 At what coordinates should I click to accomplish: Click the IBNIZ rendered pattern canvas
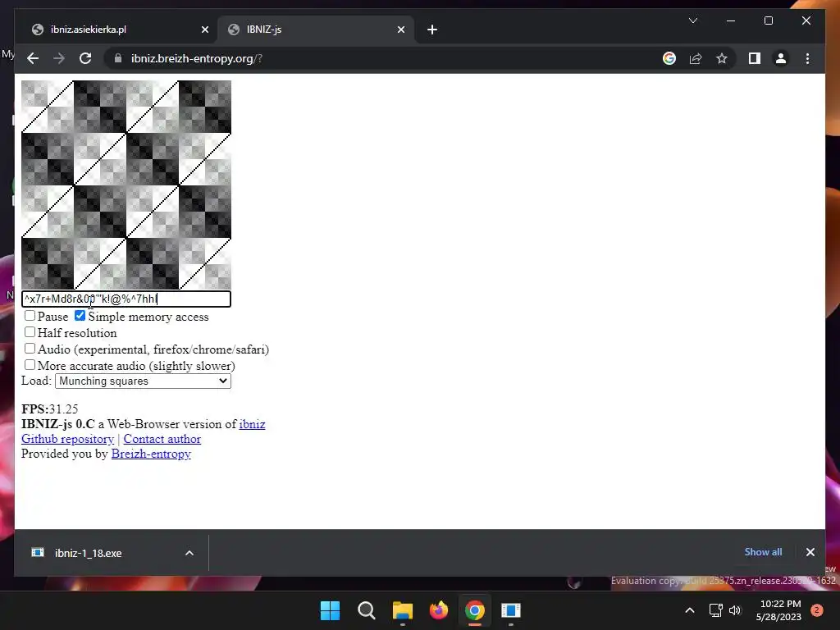click(x=126, y=185)
